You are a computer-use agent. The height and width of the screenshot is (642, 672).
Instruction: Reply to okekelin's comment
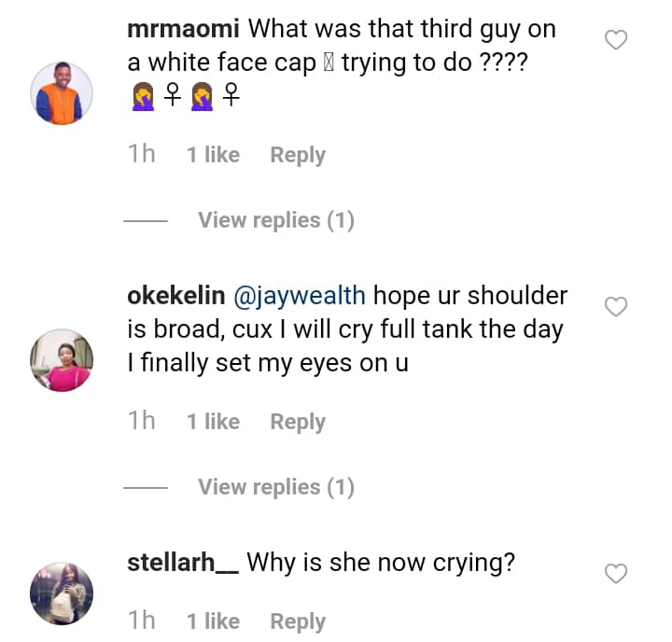pos(298,422)
